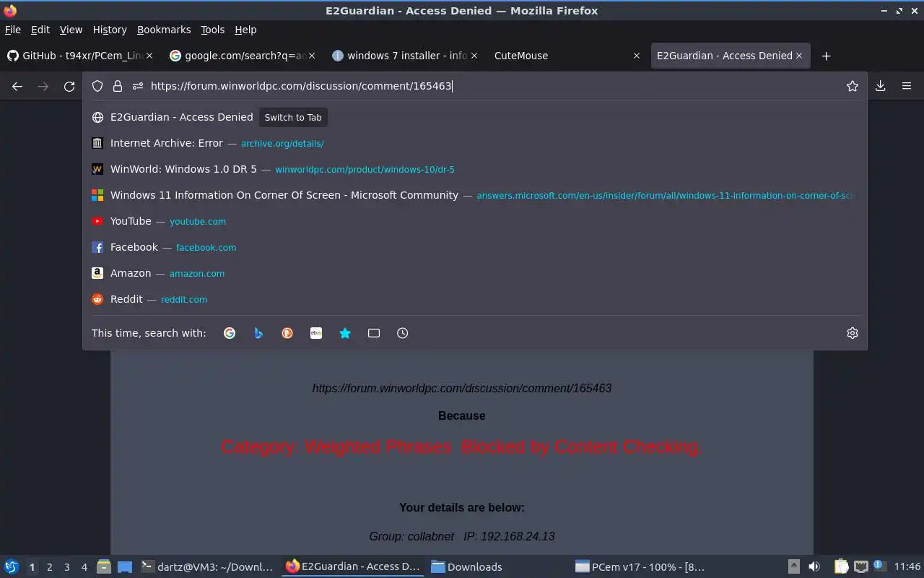
Task: Open search settings gear icon
Action: click(x=853, y=333)
